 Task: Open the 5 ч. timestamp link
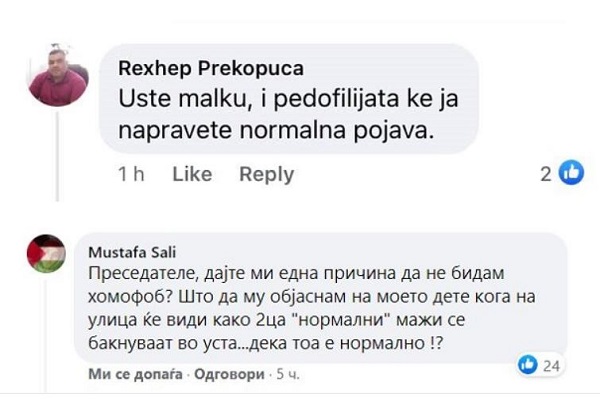coord(288,374)
